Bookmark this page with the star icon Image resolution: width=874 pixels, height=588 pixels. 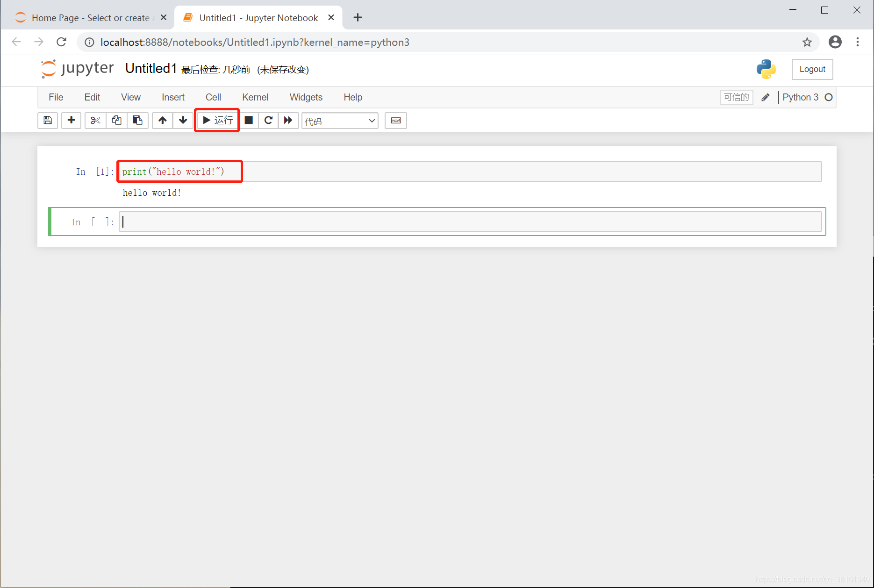807,43
